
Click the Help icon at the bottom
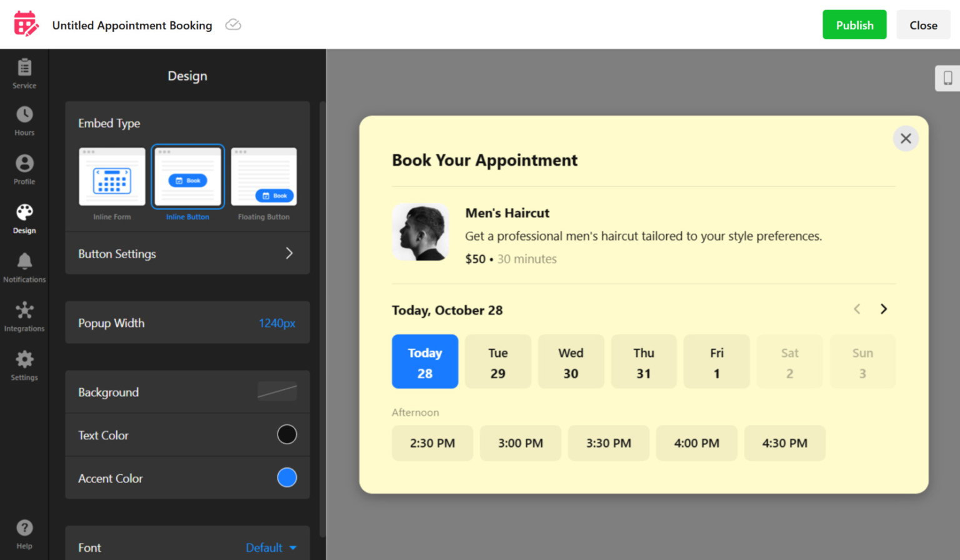24,533
